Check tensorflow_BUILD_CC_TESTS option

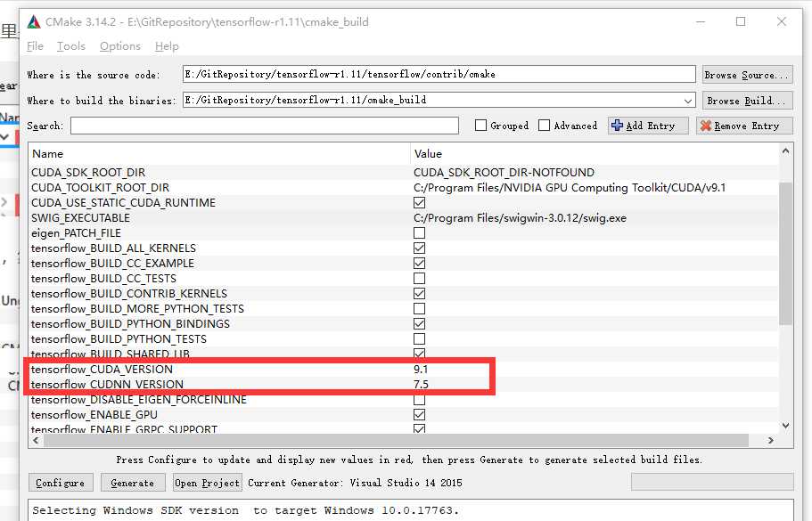[420, 279]
